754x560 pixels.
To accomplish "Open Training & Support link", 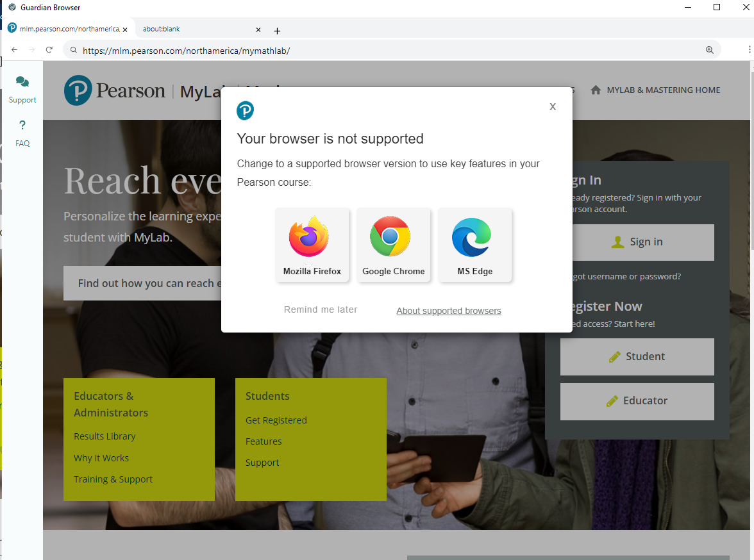I will coord(113,479).
